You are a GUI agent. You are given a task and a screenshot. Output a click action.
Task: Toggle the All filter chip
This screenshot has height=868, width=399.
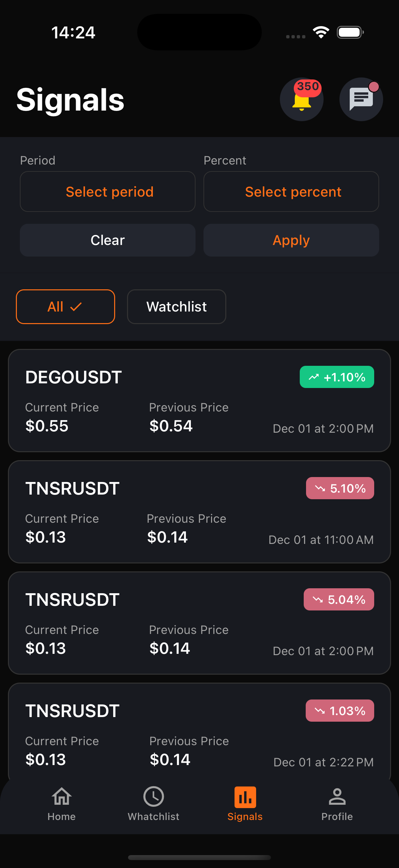pos(65,307)
